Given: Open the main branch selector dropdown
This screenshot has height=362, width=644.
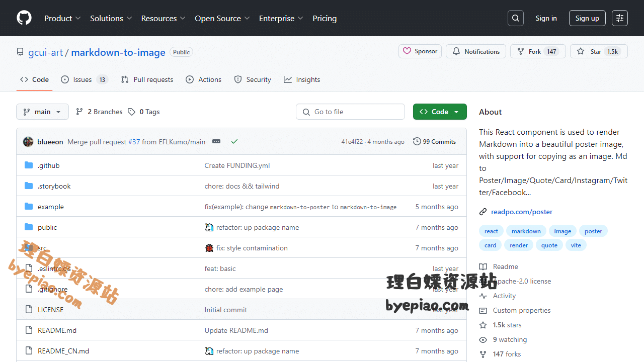Looking at the screenshot, I should click(42, 112).
